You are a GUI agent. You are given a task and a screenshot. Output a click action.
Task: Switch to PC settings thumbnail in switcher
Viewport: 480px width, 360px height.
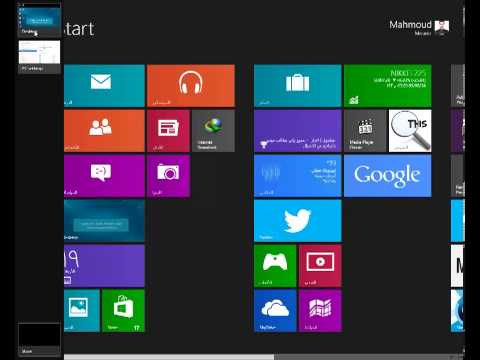pos(39,56)
